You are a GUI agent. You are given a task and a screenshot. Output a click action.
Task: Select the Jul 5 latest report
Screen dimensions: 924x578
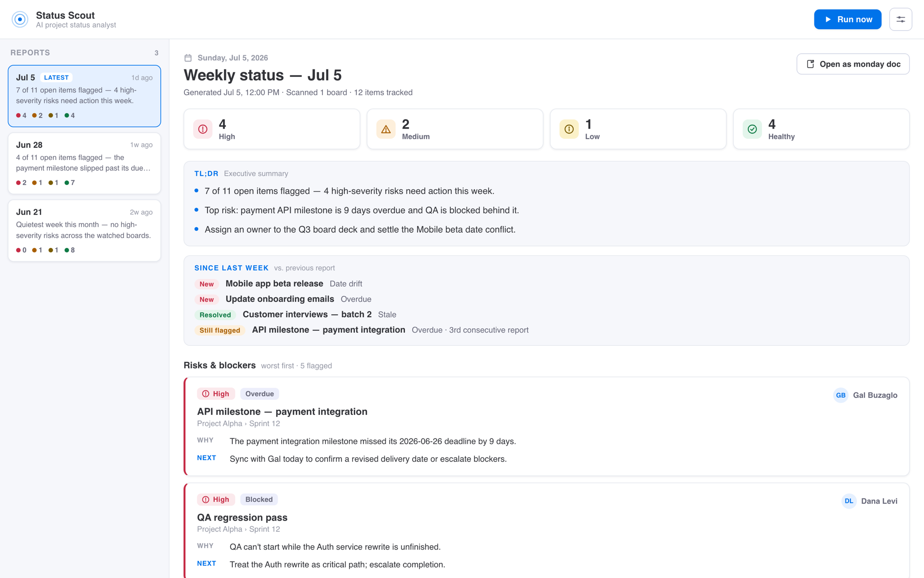tap(85, 96)
